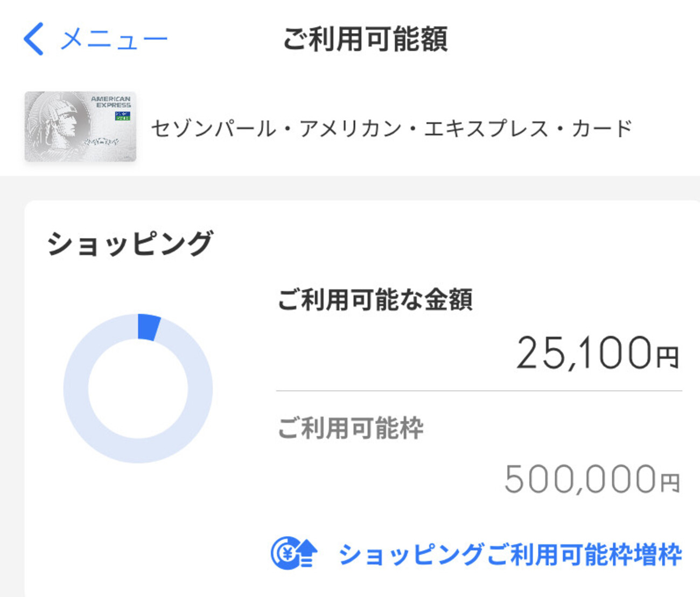Go back via the メニュー label
Viewport: 700px width, 597px height.
pyautogui.click(x=114, y=40)
